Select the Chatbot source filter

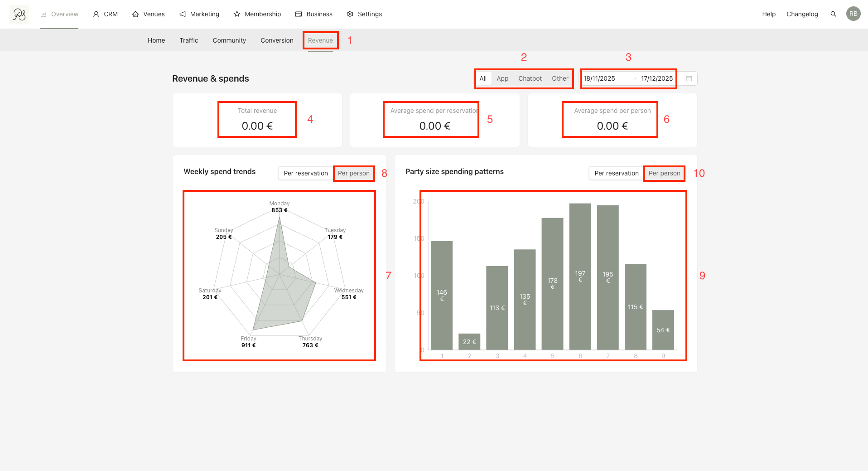point(530,78)
